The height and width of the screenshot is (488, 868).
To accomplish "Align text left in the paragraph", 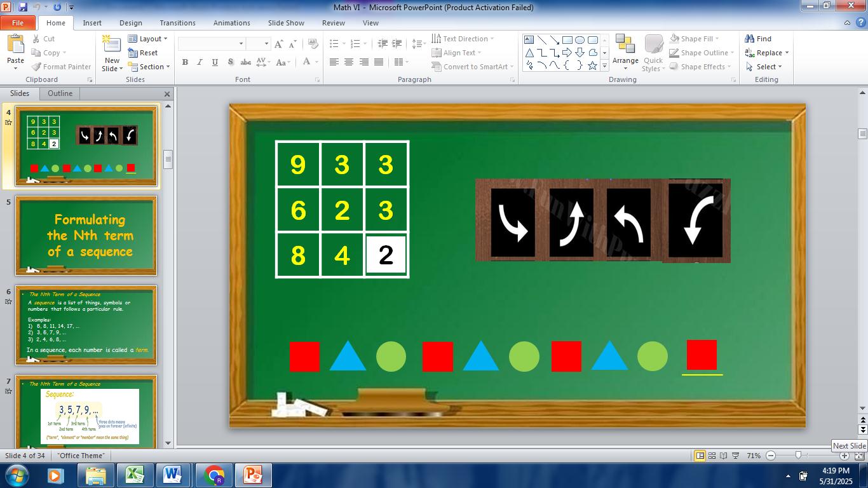I will tap(334, 62).
